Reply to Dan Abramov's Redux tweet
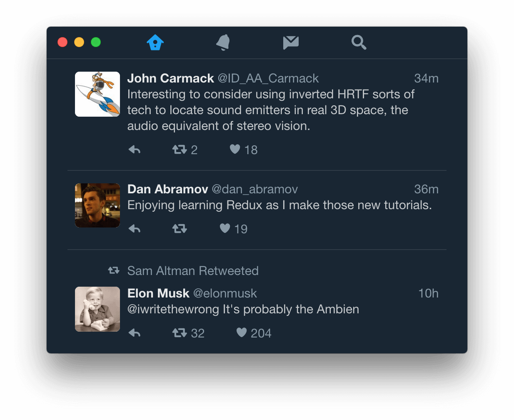 (x=135, y=229)
